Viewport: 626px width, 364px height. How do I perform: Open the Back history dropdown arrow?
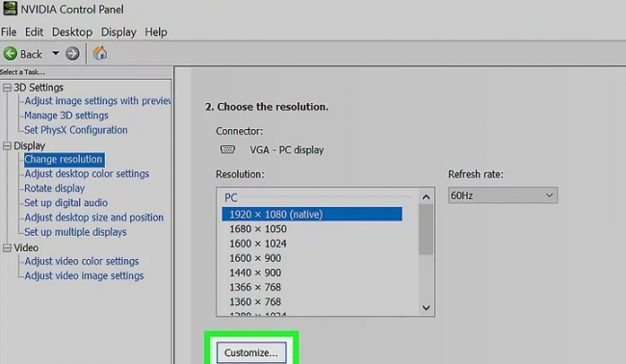coord(56,53)
